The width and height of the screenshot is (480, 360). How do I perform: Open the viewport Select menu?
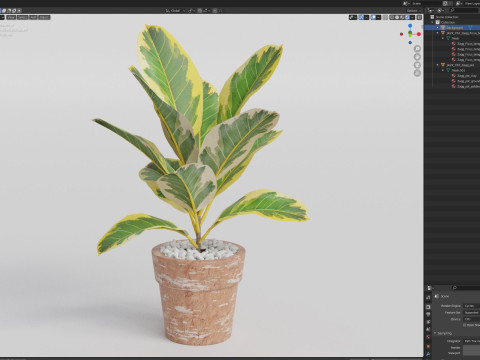tap(22, 17)
